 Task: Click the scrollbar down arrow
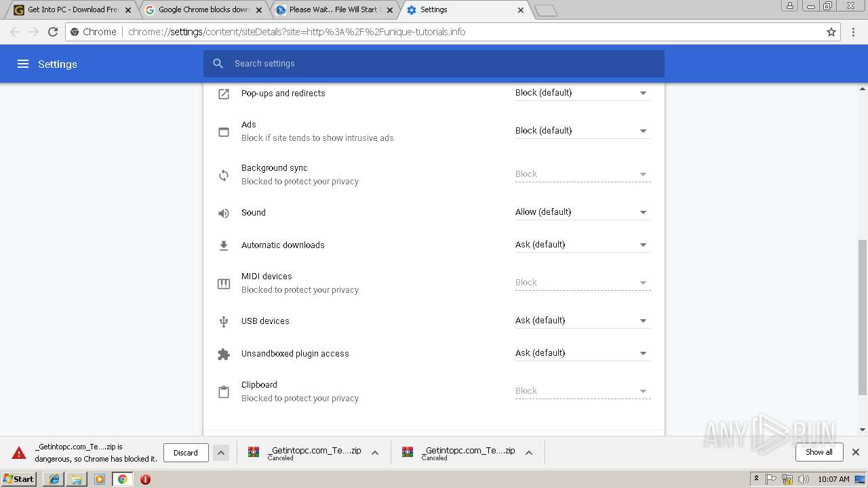tap(863, 430)
